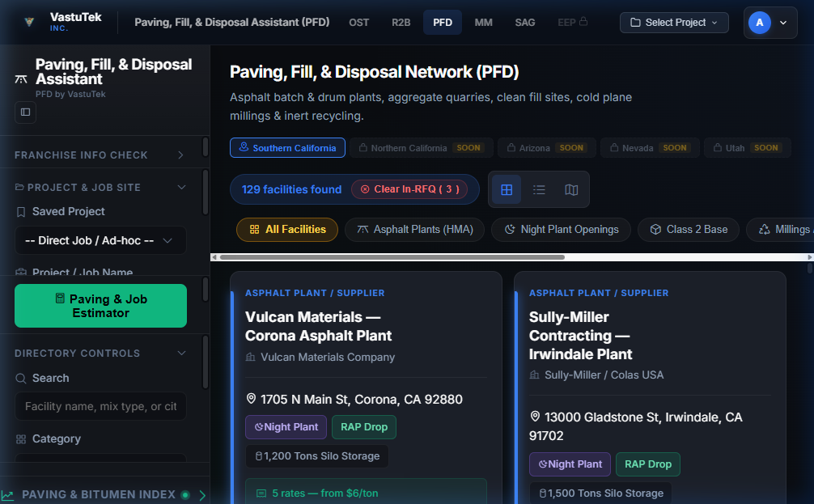The height and width of the screenshot is (504, 814).
Task: Switch to grid view icon
Action: 507,190
